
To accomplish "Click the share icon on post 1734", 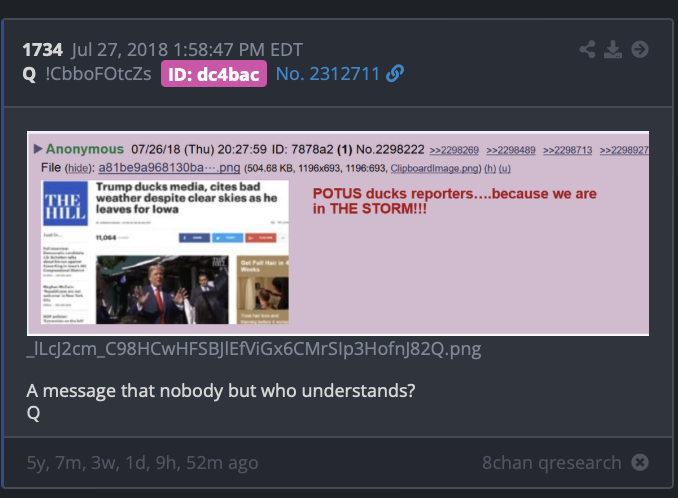I will [x=587, y=49].
